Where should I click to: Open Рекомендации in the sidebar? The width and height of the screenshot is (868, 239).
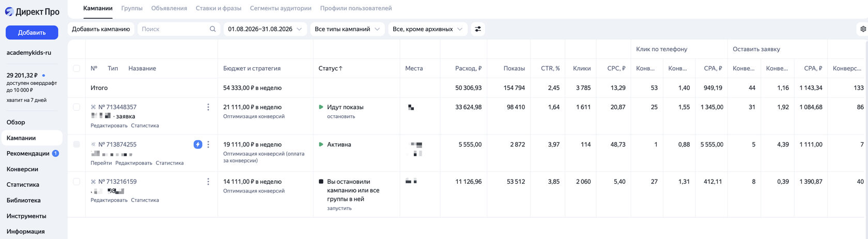coord(28,154)
